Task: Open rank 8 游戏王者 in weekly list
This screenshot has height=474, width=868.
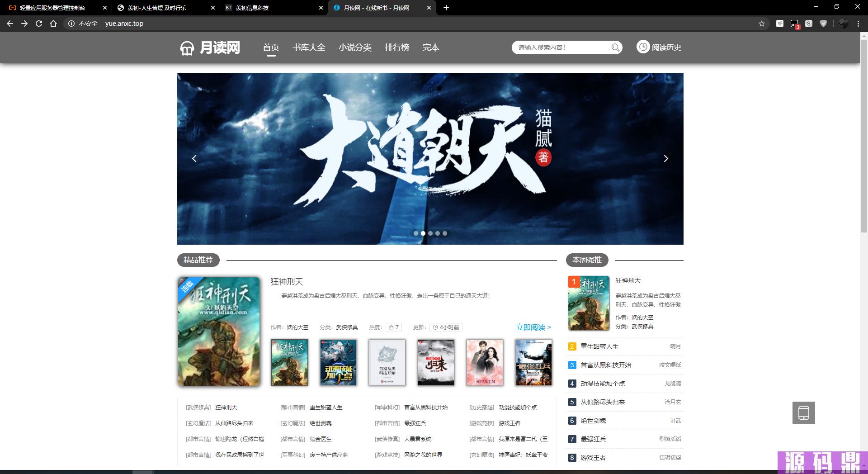Action: click(x=593, y=458)
